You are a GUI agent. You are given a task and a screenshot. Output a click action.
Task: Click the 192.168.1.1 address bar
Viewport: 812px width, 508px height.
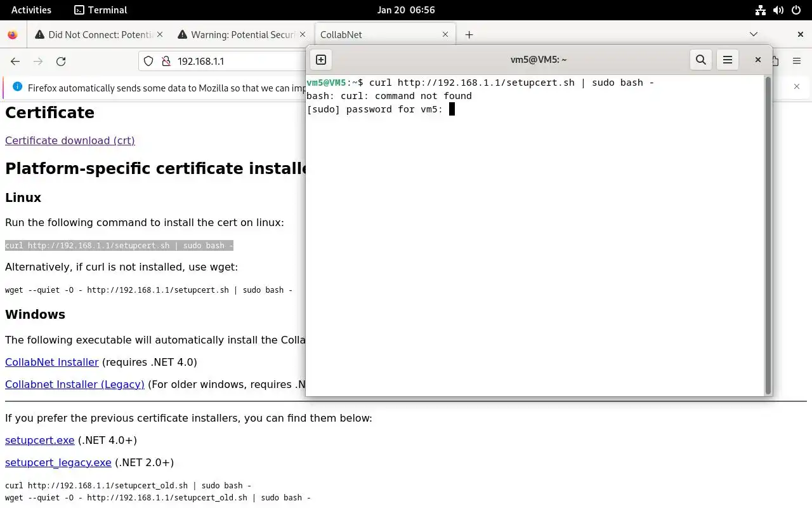coord(201,61)
